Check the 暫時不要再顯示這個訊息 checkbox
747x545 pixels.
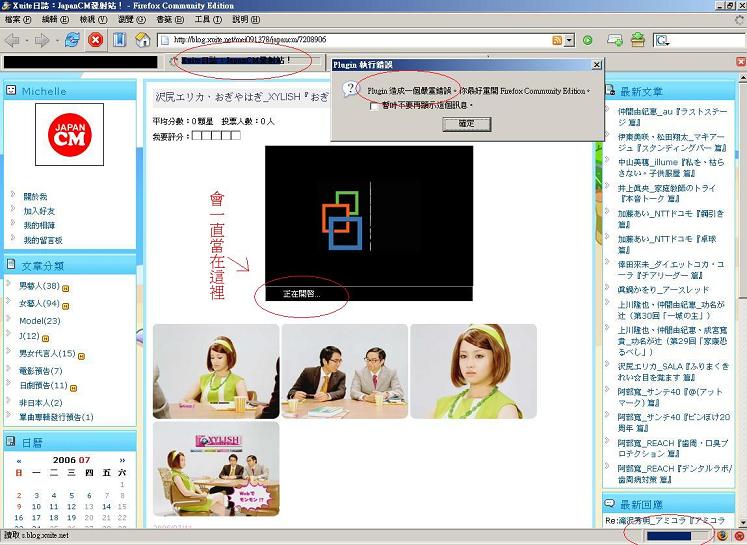(x=374, y=106)
